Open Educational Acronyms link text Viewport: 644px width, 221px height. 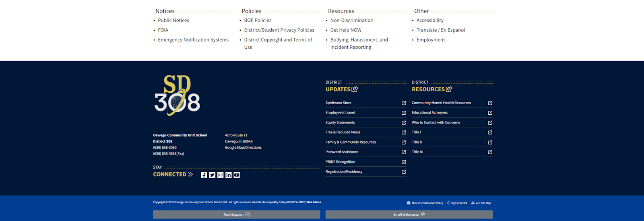coord(429,113)
